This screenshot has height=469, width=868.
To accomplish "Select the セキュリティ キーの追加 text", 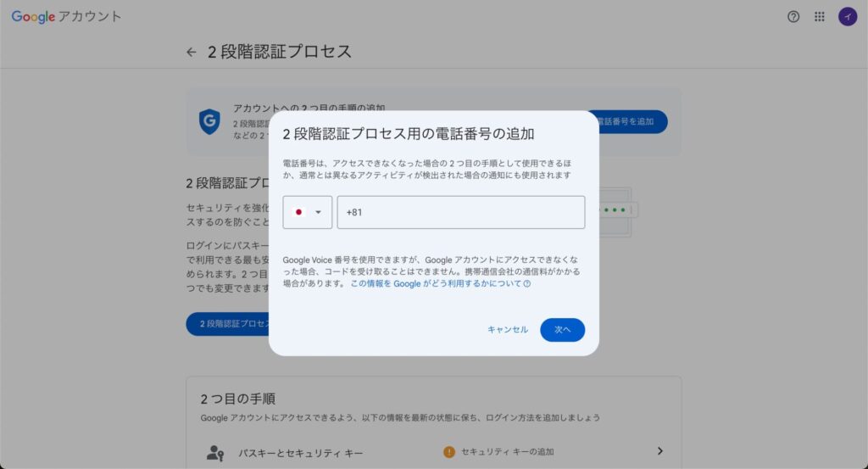I will click(508, 452).
